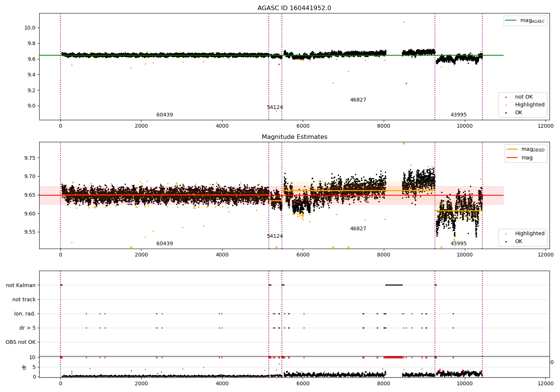This screenshot has height=392, width=560.
Task: Click the 4000 x-axis tick in Magnitude Estimates panel
Action: [x=222, y=255]
